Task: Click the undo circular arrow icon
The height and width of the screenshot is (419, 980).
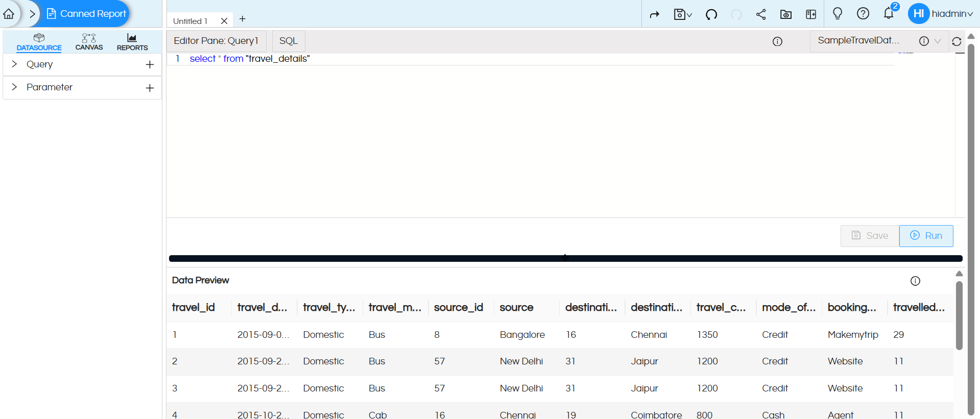Action: point(711,14)
